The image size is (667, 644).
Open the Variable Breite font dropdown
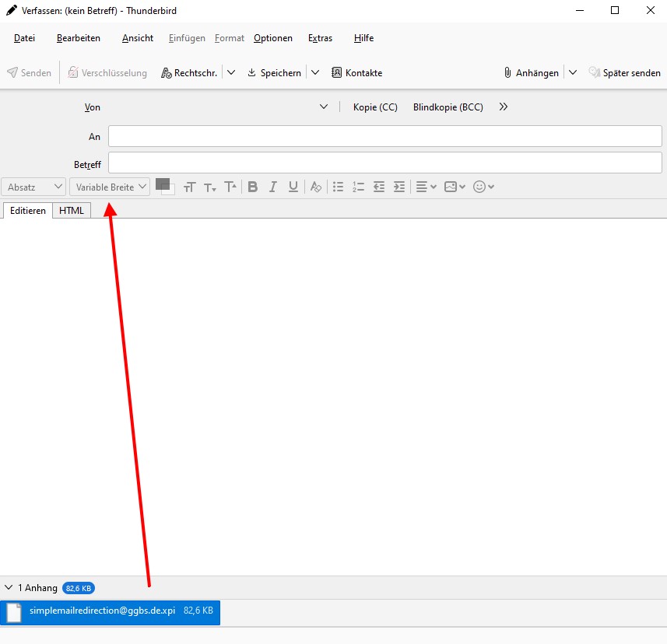click(110, 187)
